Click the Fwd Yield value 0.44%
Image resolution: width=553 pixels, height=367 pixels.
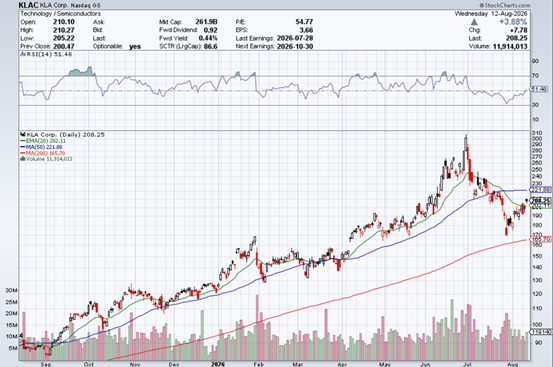point(208,38)
